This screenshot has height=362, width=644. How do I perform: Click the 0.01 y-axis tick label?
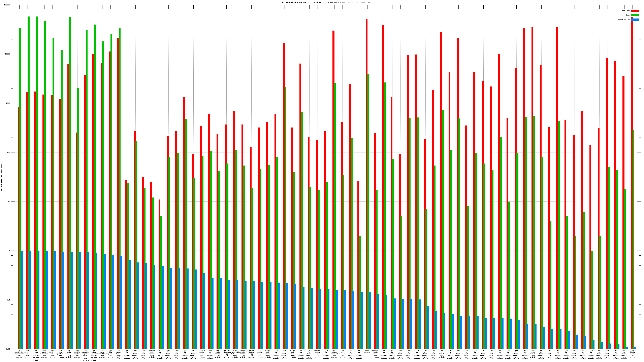coord(8,349)
